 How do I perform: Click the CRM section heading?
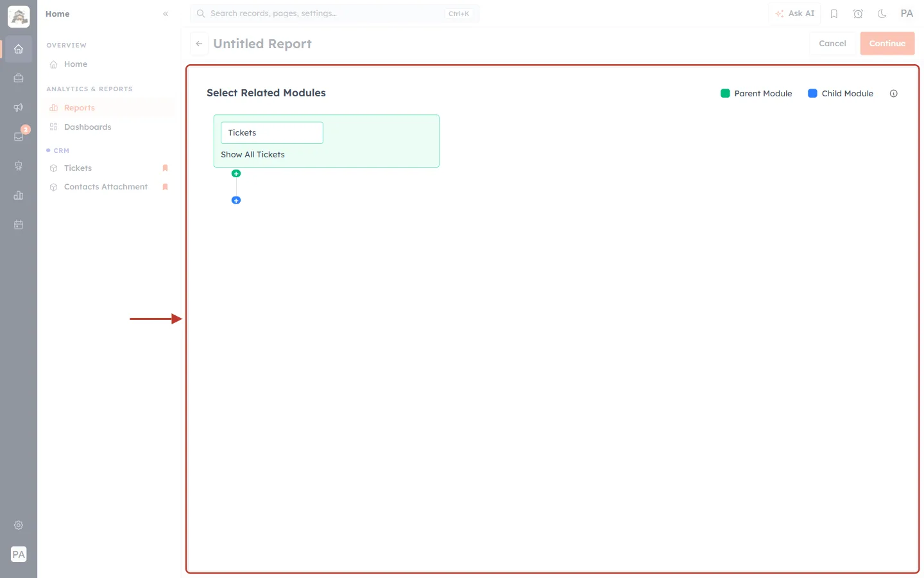point(61,150)
